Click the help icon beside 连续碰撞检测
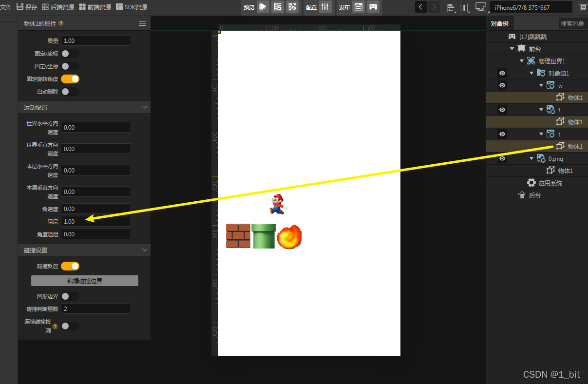 [x=55, y=326]
